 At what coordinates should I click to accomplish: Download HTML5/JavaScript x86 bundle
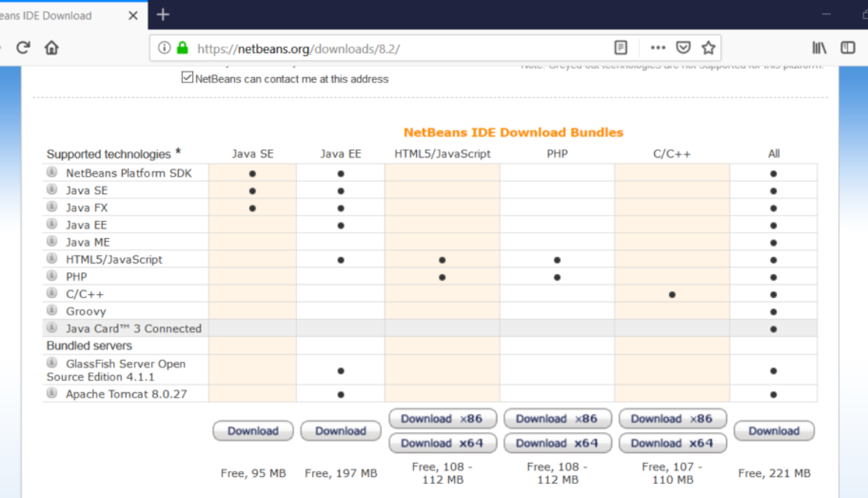441,419
